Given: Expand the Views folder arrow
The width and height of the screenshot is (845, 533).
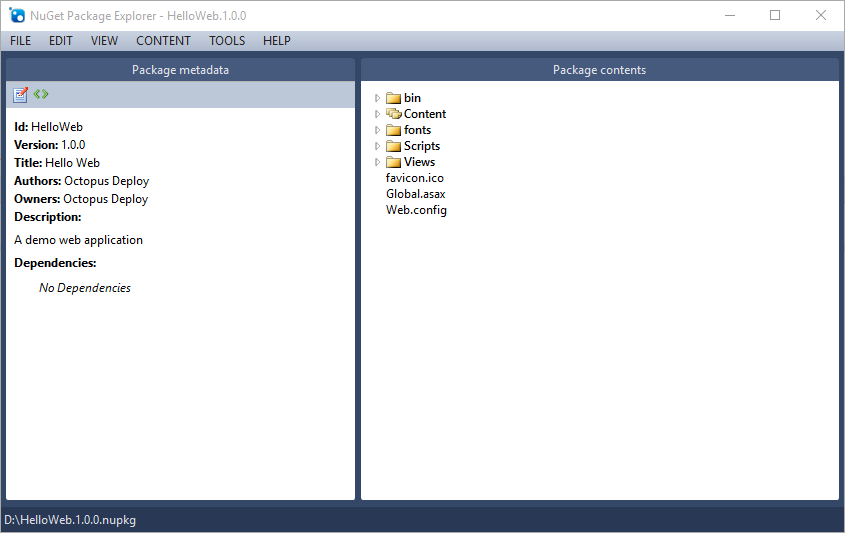Looking at the screenshot, I should pos(377,162).
